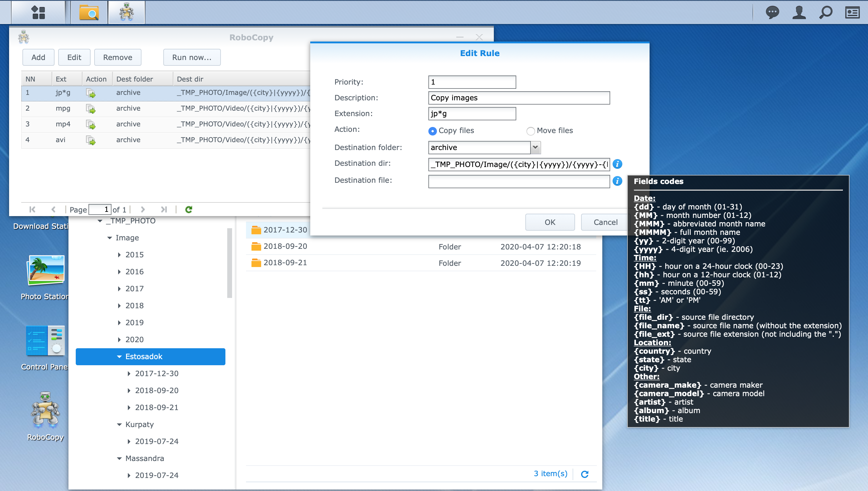Image resolution: width=868 pixels, height=491 pixels.
Task: Go to next page of rules
Action: pos(143,209)
